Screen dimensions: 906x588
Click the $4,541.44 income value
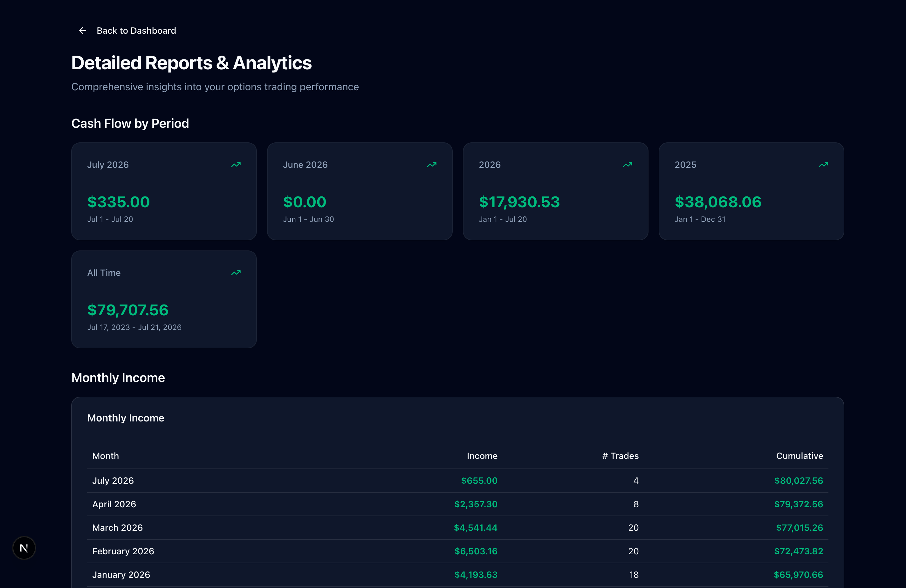(x=476, y=528)
